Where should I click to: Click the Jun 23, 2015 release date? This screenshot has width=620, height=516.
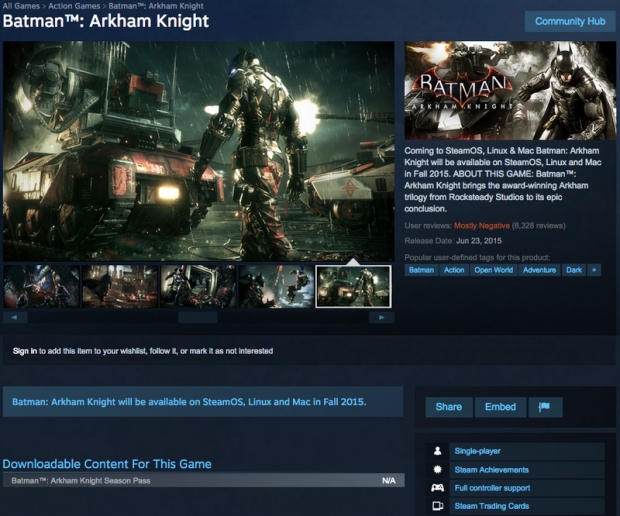pos(479,241)
